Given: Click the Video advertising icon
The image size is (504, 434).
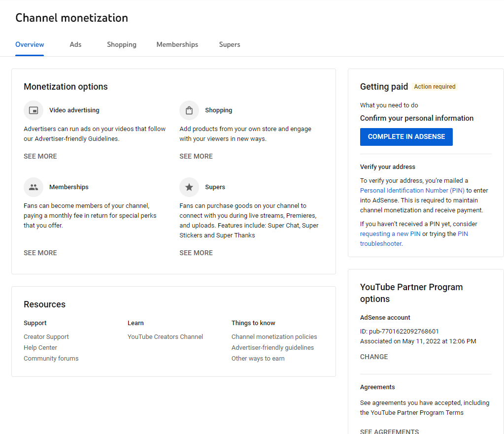Looking at the screenshot, I should pyautogui.click(x=34, y=110).
